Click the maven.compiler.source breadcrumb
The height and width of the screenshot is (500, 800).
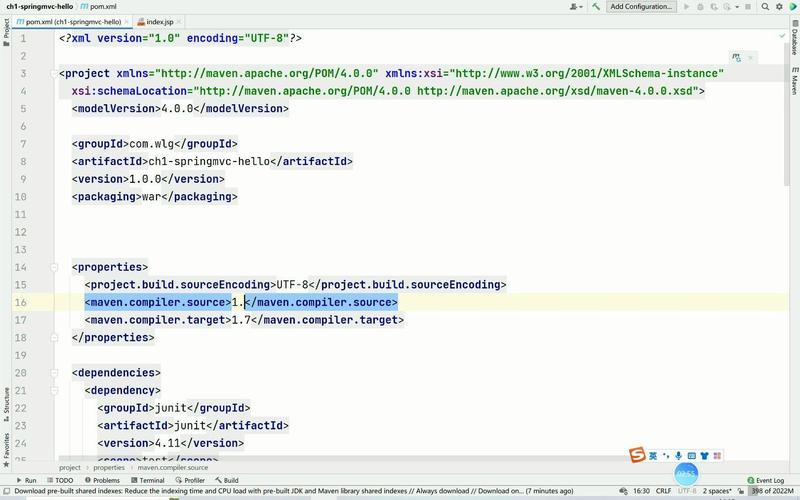pos(172,467)
